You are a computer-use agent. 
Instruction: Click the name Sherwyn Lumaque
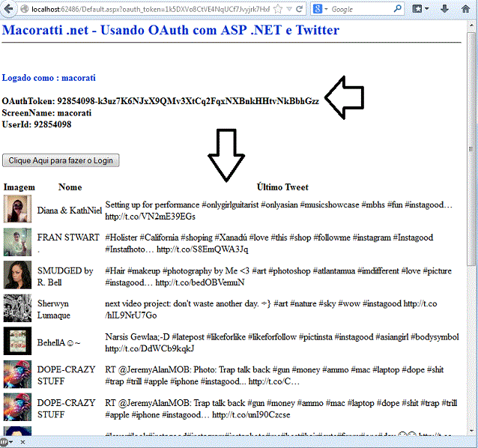coord(54,309)
